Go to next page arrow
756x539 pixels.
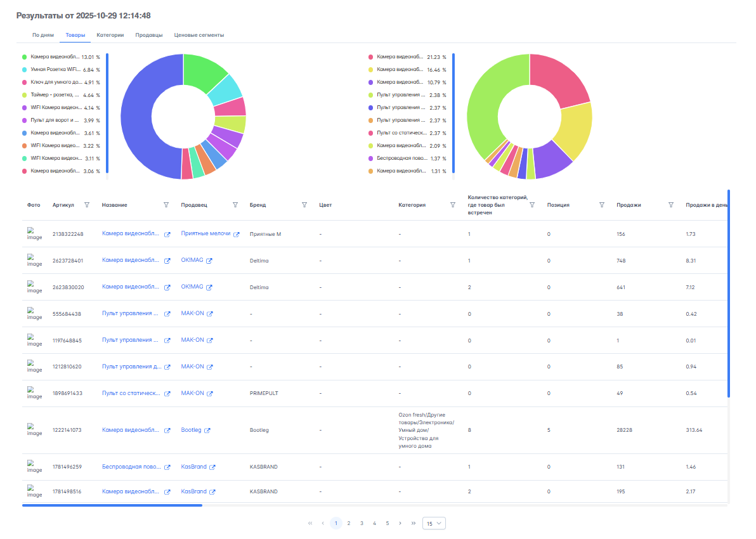tap(400, 523)
